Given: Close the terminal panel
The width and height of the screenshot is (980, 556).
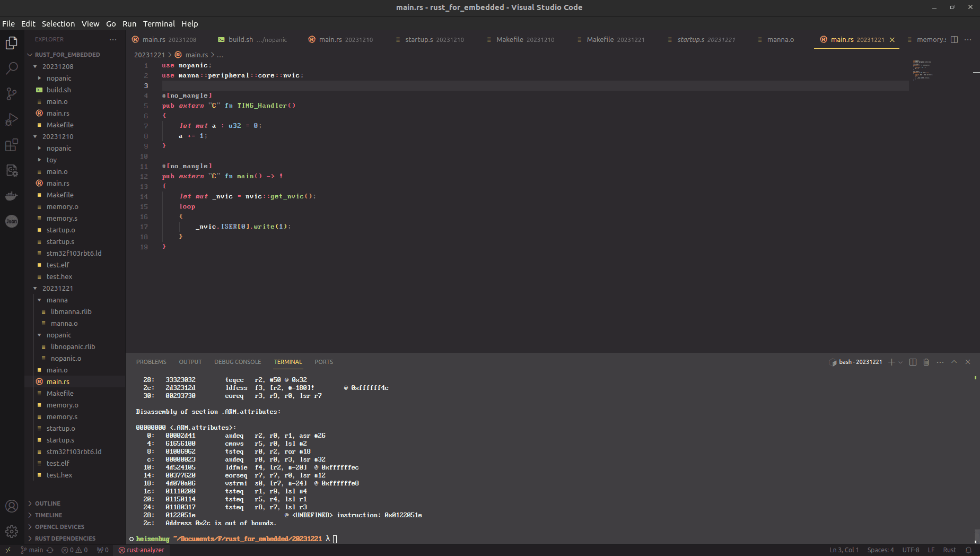Looking at the screenshot, I should point(968,362).
